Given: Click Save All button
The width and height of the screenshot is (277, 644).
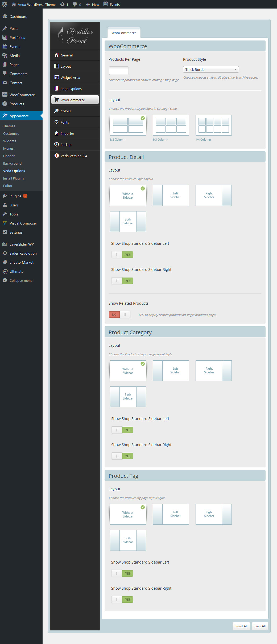Looking at the screenshot, I should 260,626.
